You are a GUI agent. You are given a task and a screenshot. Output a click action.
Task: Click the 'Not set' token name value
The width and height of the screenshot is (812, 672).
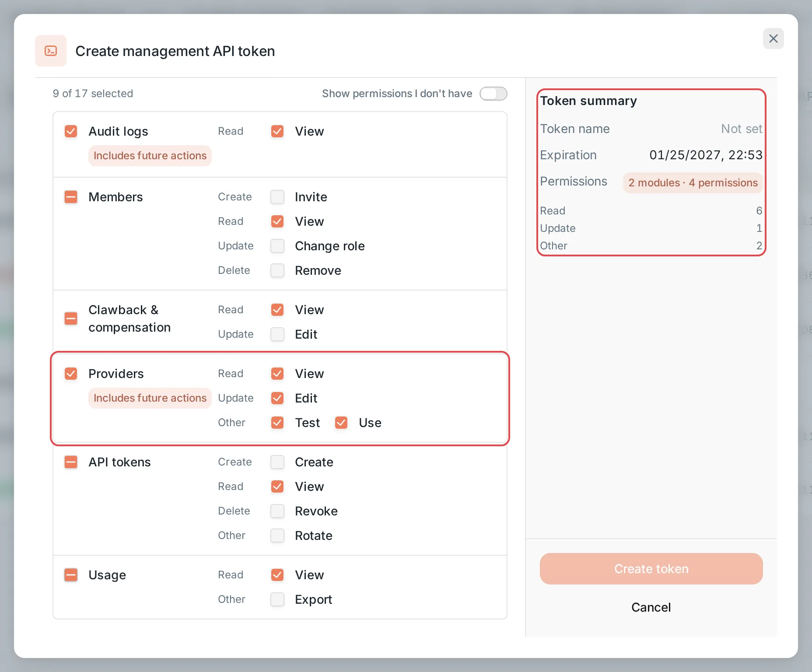[742, 129]
